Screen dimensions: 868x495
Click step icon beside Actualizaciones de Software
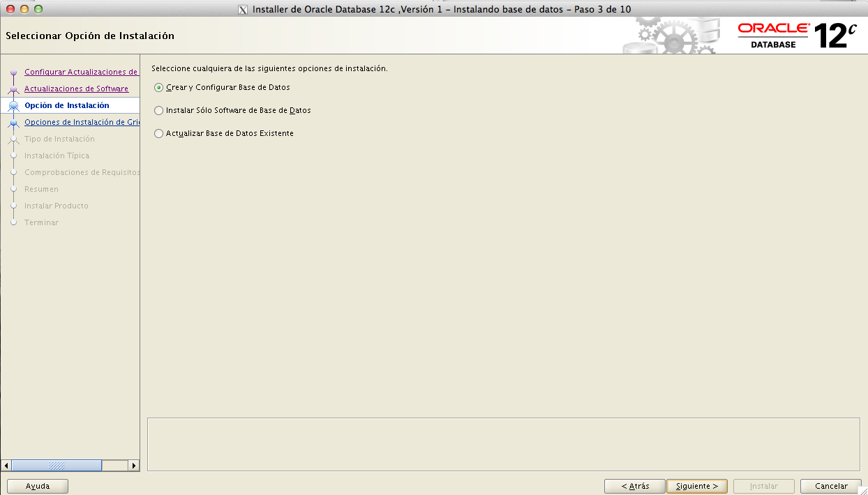(x=13, y=89)
